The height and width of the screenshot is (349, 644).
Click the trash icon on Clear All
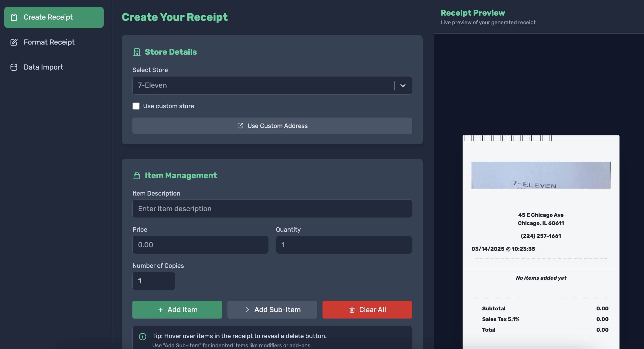point(352,310)
